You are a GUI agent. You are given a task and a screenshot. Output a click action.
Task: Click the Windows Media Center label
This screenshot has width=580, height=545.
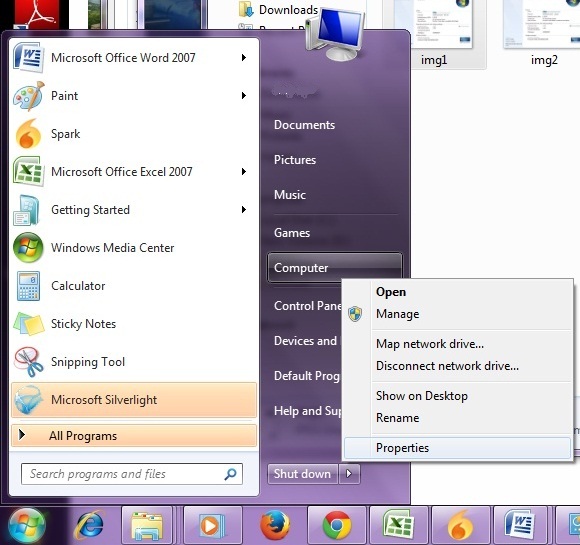click(112, 248)
